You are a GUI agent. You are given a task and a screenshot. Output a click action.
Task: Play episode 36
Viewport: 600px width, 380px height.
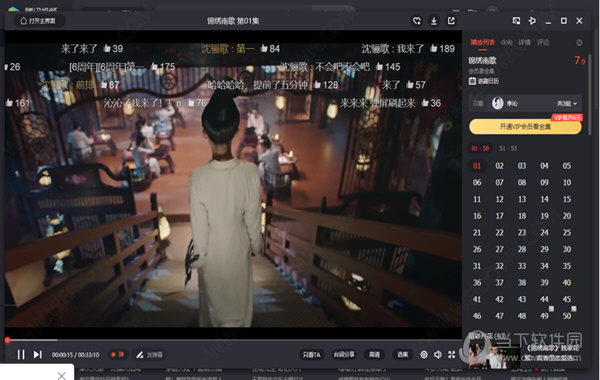[x=477, y=282]
